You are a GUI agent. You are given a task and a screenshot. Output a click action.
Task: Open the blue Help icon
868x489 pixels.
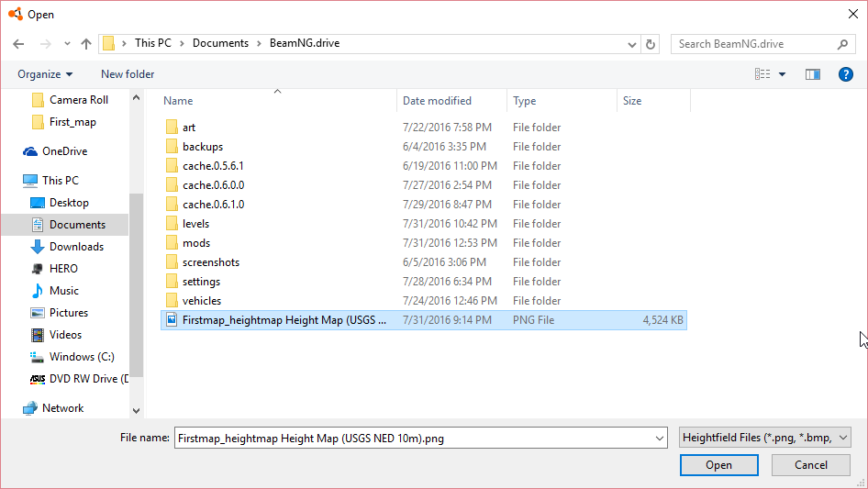tap(845, 74)
